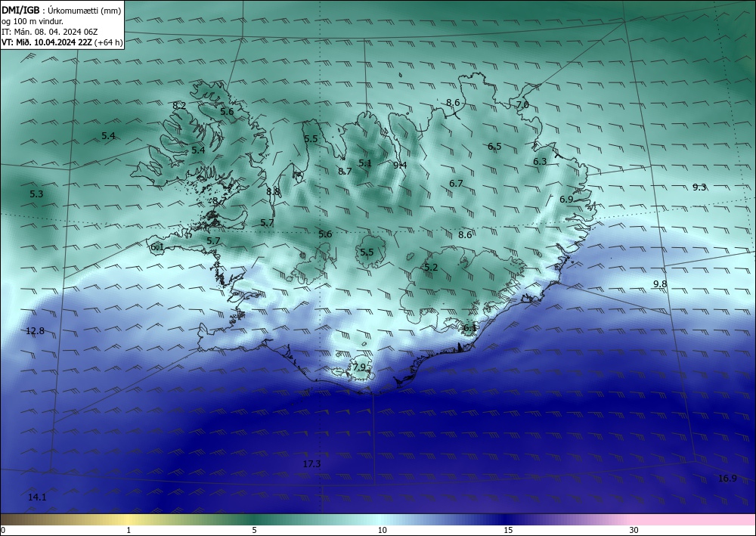The width and height of the screenshot is (756, 536).
Task: Select the 14.1 value label
Action: pos(37,497)
